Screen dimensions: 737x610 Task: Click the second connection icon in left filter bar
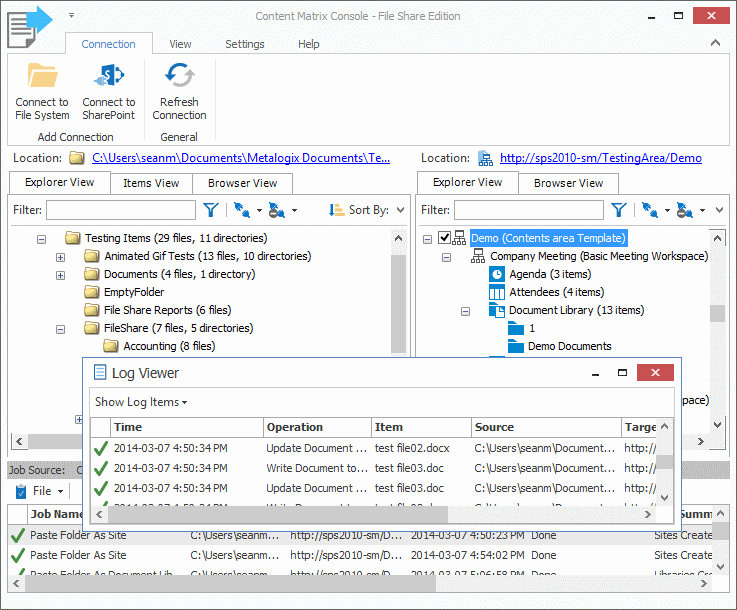point(276,210)
